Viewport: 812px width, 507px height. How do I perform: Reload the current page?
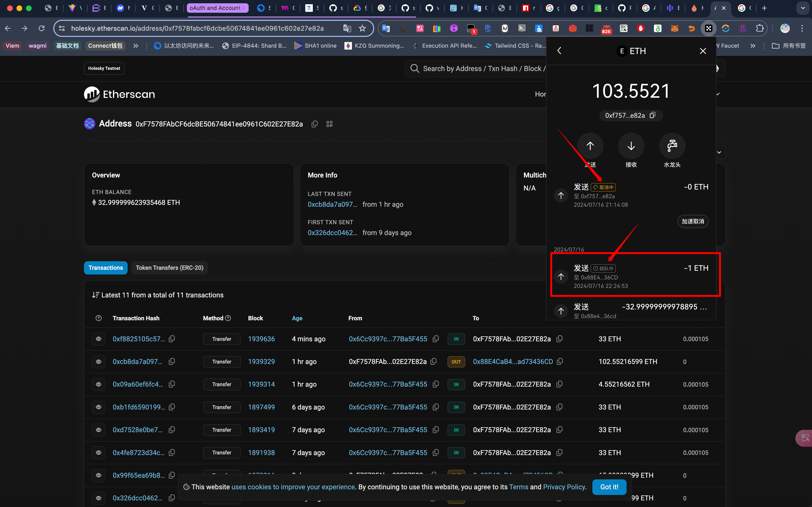(41, 28)
